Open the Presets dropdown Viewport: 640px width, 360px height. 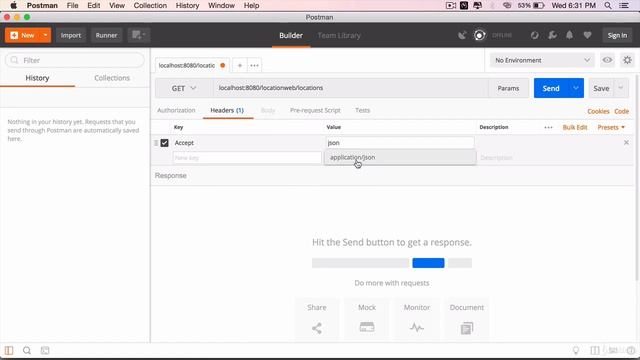tap(611, 127)
